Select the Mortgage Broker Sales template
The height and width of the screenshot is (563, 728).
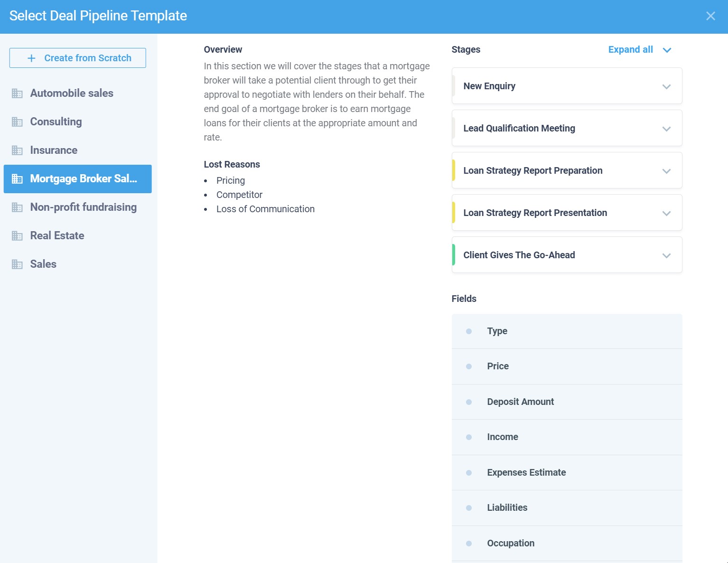tap(78, 179)
